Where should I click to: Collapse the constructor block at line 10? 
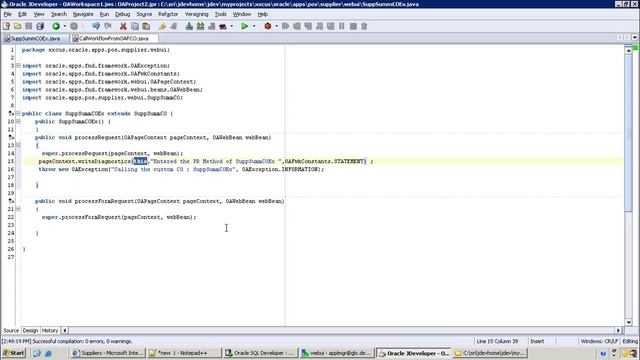[18, 121]
